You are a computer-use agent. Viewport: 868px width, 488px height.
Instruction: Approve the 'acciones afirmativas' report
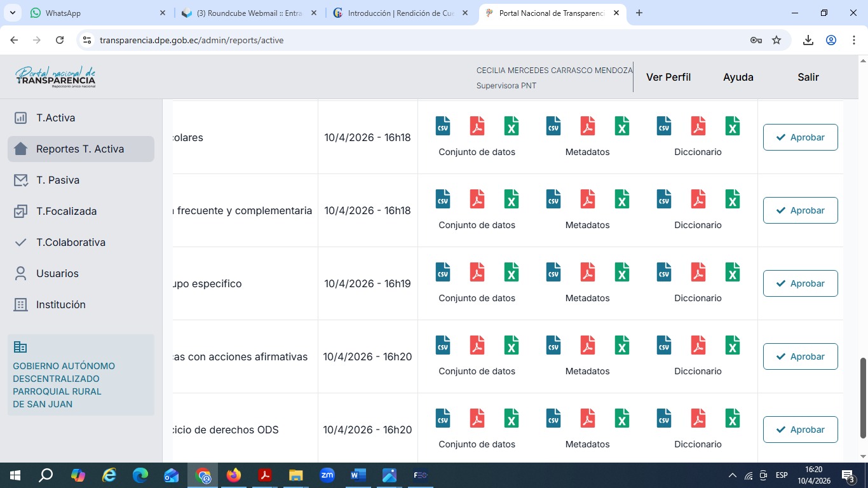click(x=800, y=356)
